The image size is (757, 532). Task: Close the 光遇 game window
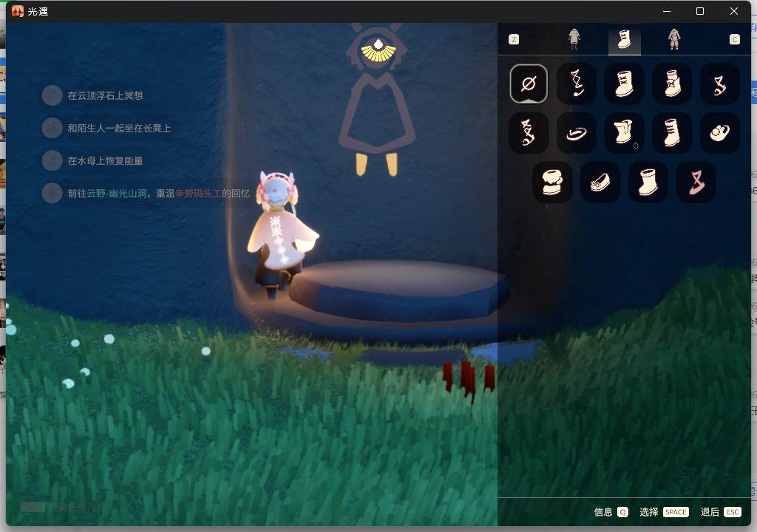point(734,11)
